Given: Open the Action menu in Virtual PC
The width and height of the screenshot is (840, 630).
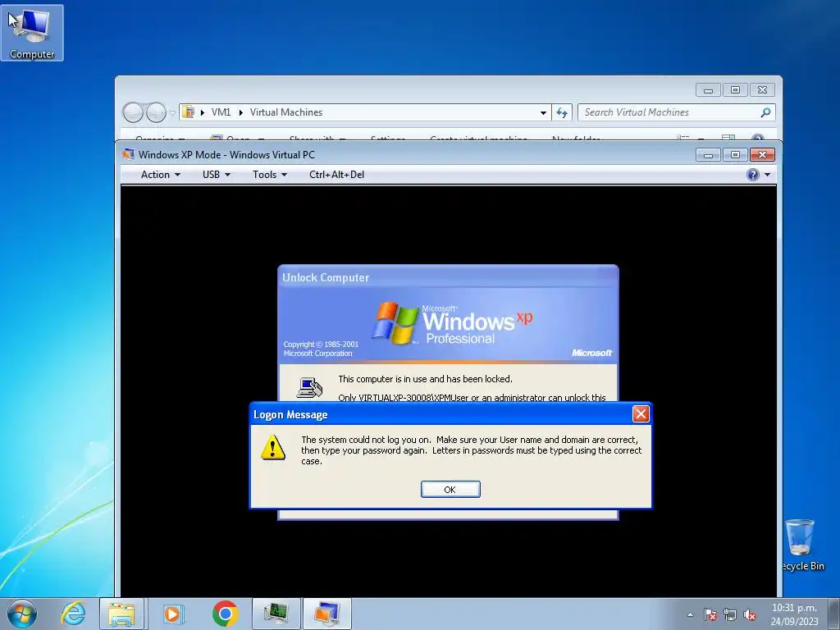Looking at the screenshot, I should click(160, 175).
